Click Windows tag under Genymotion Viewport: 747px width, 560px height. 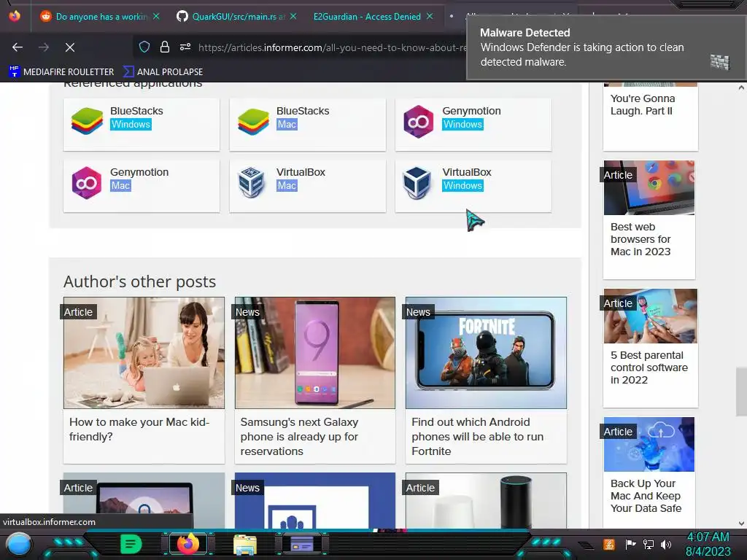pyautogui.click(x=462, y=124)
